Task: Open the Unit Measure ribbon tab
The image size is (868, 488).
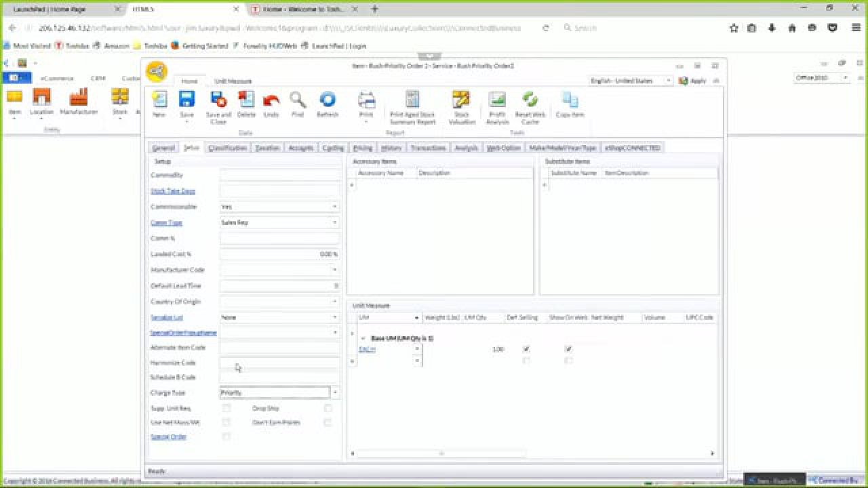Action: pyautogui.click(x=232, y=80)
